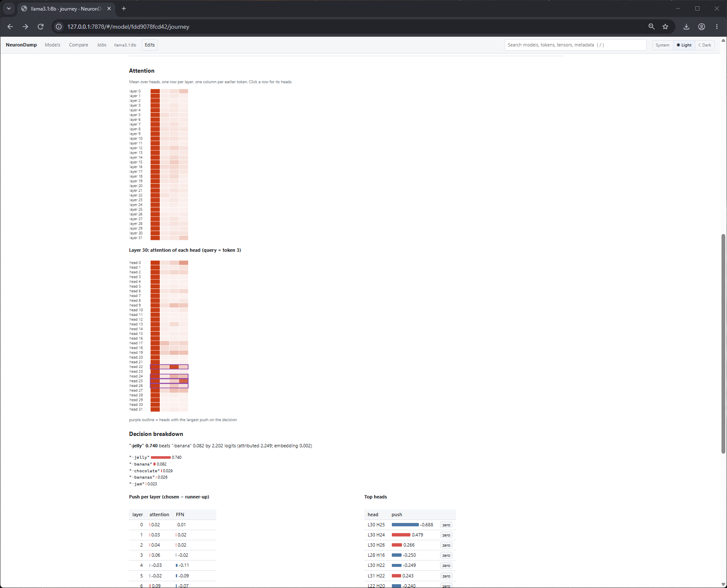Click the layer 4 attention cell in table
The height and width of the screenshot is (588, 727).
pyautogui.click(x=159, y=565)
